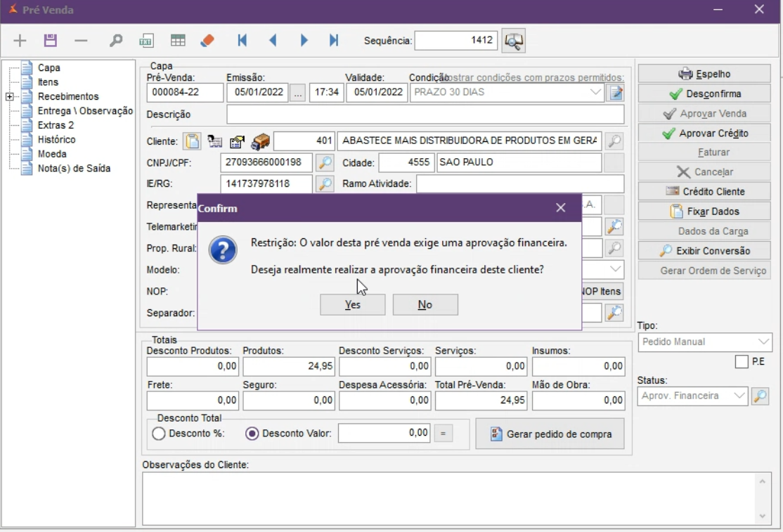
Task: Open search beside the Sequência field
Action: click(514, 41)
